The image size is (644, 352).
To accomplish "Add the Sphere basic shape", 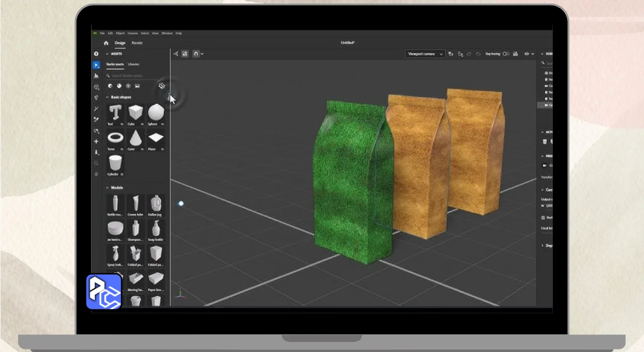I will tap(156, 113).
